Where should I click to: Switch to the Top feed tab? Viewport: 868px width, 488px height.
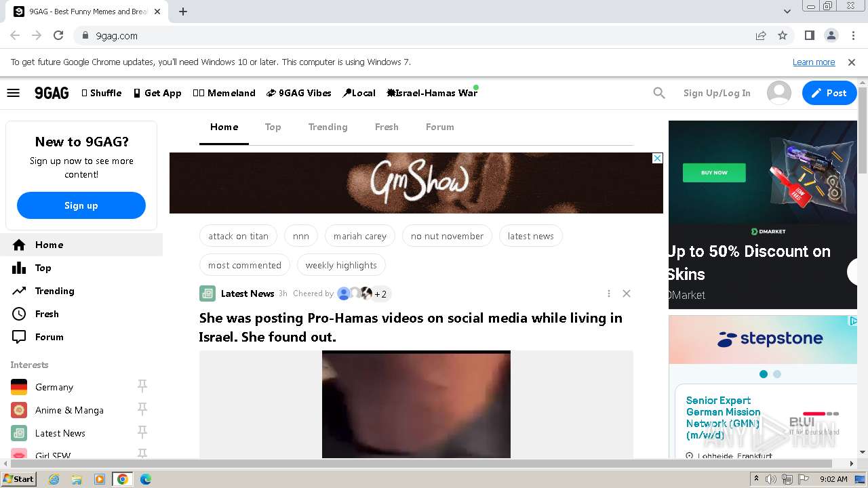pyautogui.click(x=273, y=127)
